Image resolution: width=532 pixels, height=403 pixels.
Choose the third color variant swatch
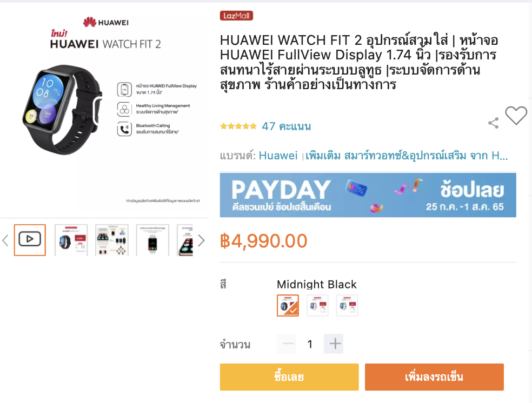click(347, 306)
